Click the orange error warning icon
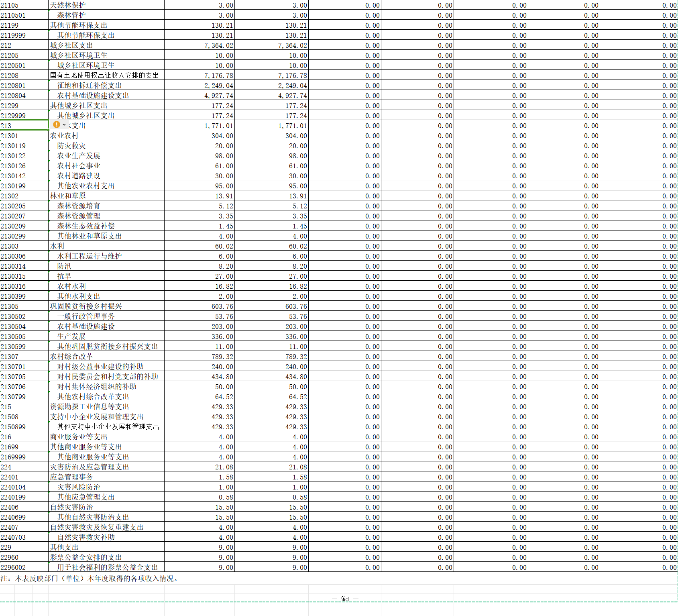Image resolution: width=678 pixels, height=616 pixels. click(57, 125)
